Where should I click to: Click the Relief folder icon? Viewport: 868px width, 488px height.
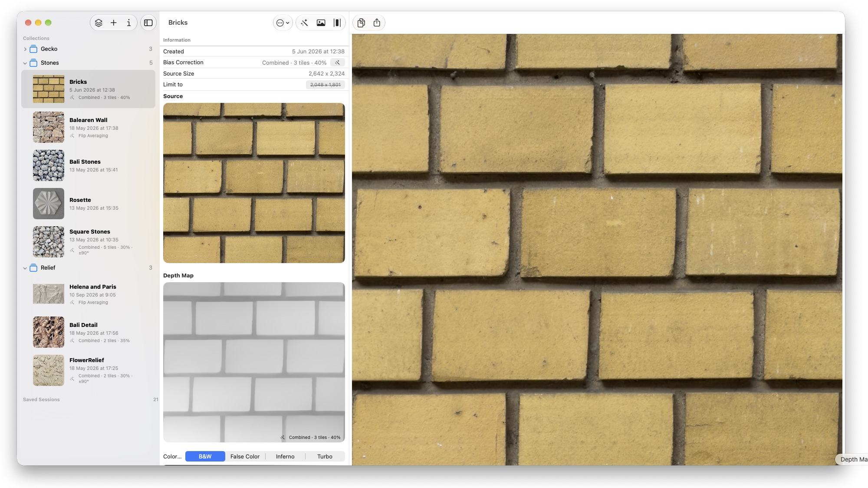[33, 268]
